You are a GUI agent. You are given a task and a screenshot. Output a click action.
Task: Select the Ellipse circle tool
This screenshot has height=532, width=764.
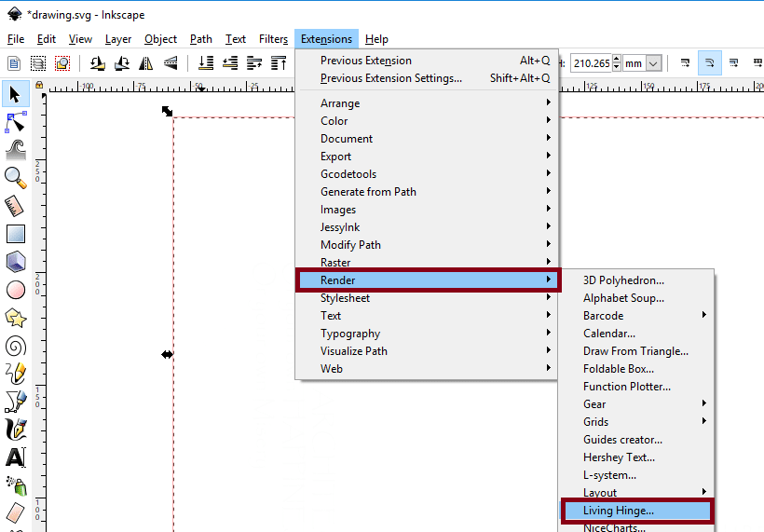16,290
